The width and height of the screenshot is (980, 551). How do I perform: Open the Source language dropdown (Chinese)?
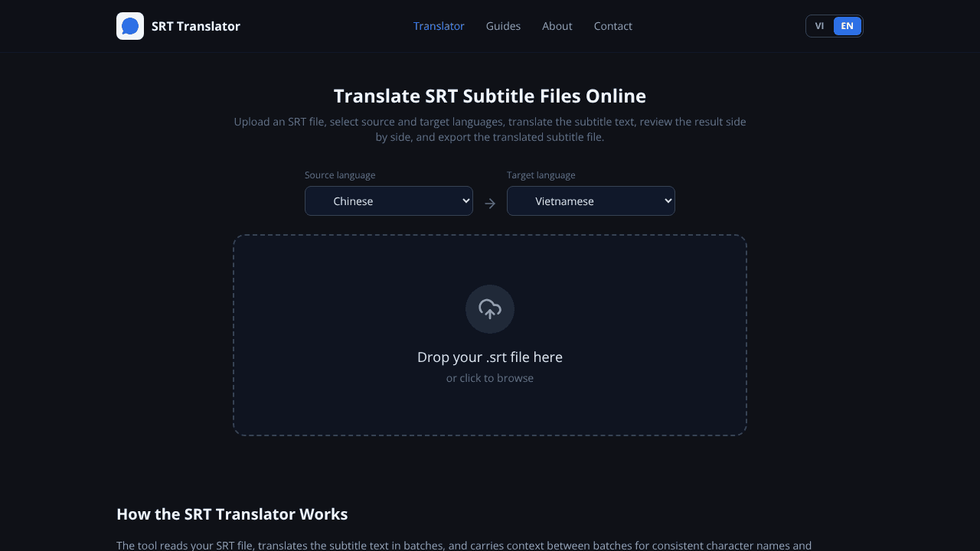tap(389, 201)
